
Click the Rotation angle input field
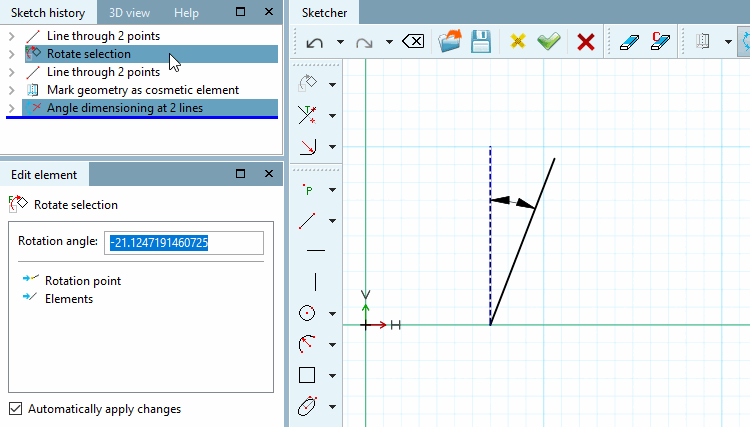(x=184, y=243)
